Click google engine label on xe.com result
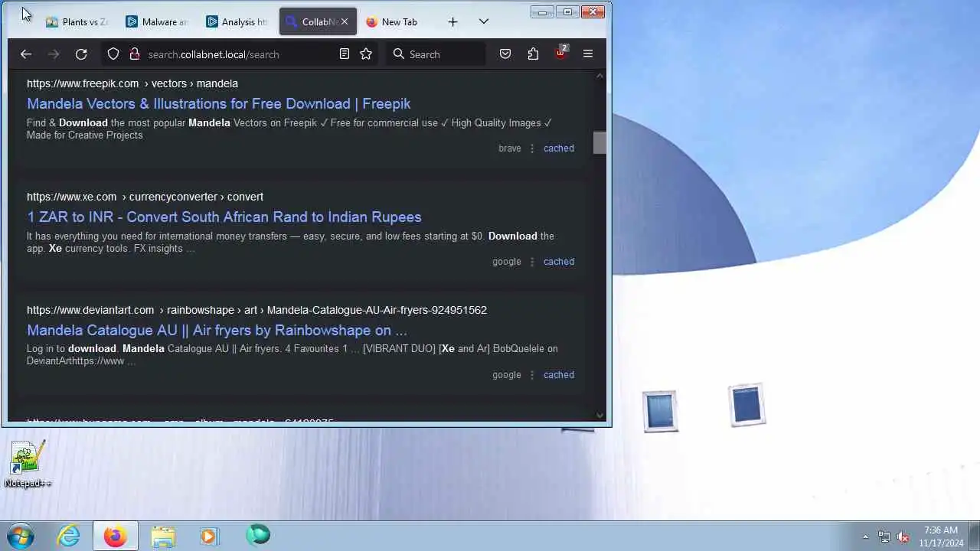 pyautogui.click(x=507, y=262)
